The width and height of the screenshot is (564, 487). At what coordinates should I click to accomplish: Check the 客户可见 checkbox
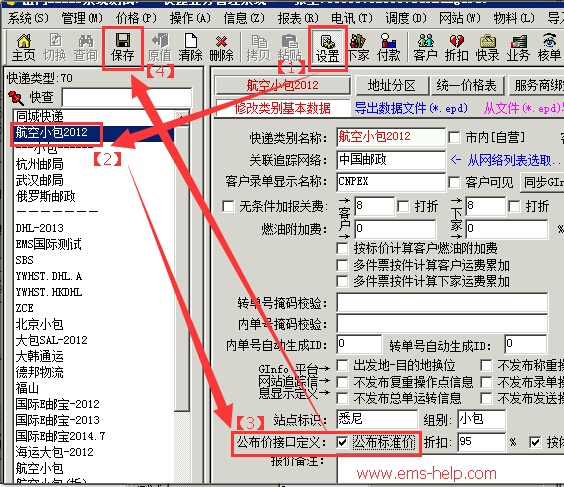click(x=454, y=182)
